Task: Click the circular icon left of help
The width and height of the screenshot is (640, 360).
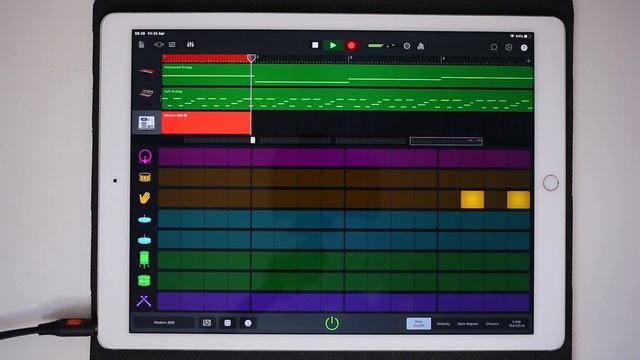Action: [509, 47]
